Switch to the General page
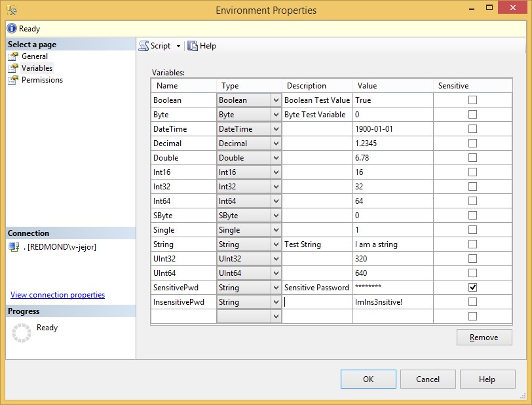Viewport: 532px width, 405px height. tap(35, 56)
